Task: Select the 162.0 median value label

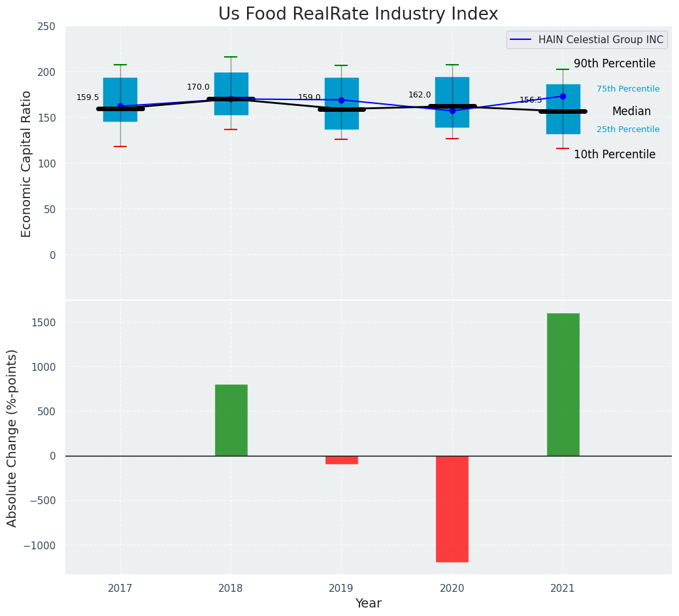Action: coord(420,95)
